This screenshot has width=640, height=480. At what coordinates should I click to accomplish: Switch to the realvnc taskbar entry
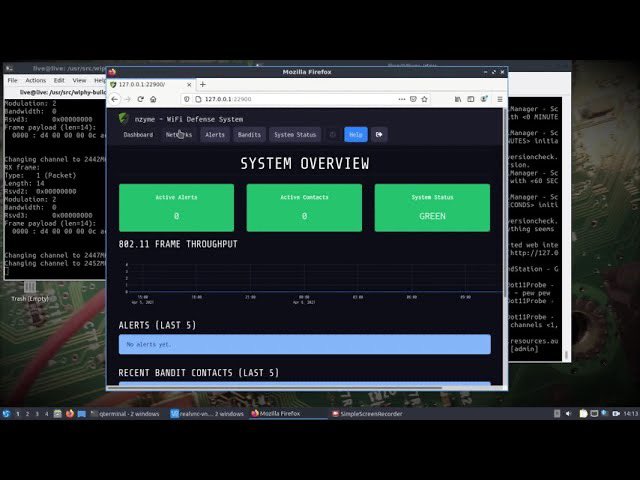pyautogui.click(x=207, y=413)
